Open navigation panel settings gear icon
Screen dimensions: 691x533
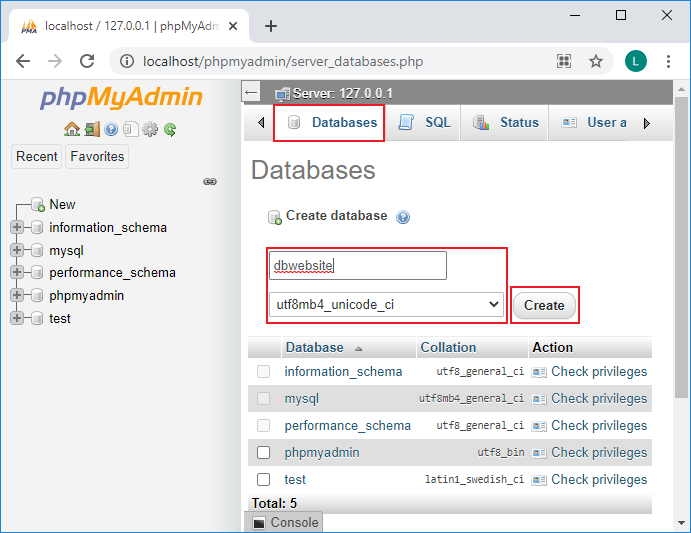150,129
